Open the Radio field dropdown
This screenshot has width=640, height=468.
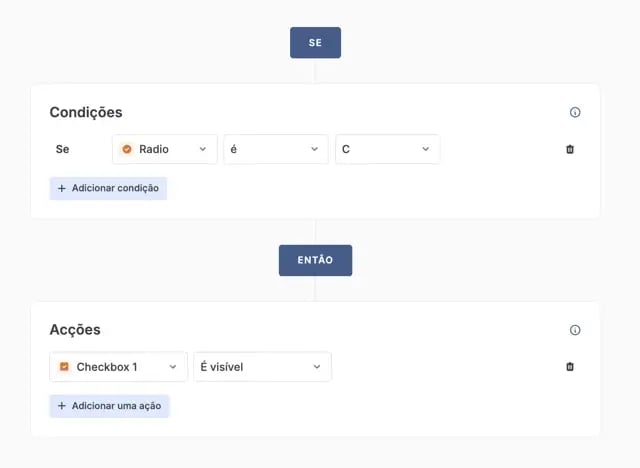165,149
